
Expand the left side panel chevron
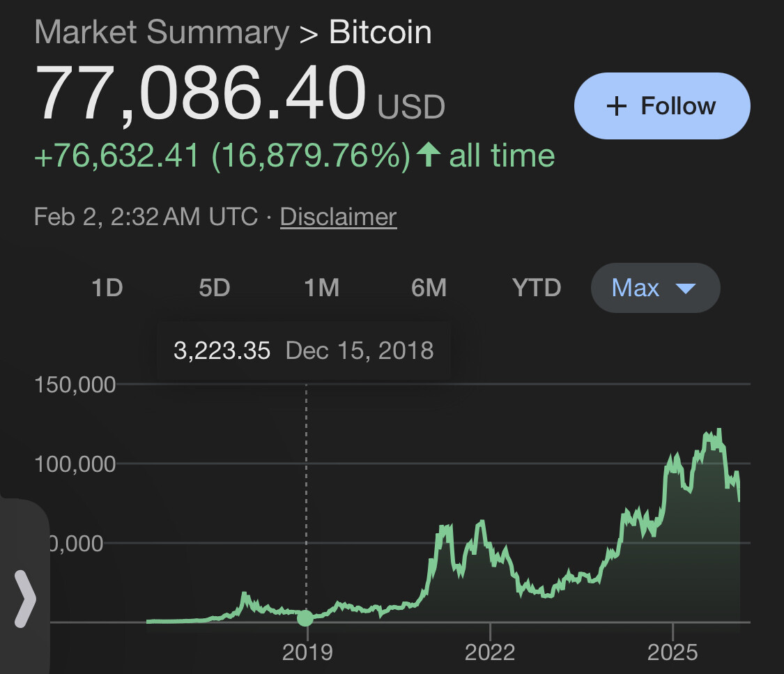(25, 598)
